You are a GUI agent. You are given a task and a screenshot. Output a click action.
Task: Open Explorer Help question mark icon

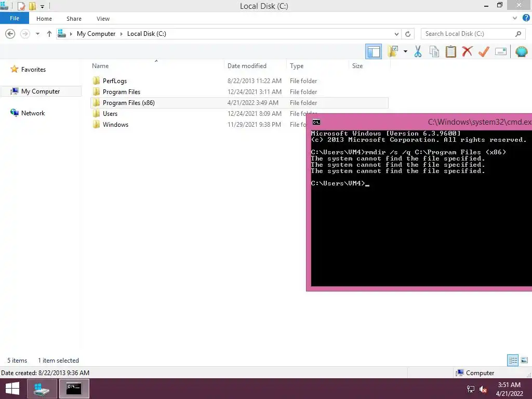(526, 18)
